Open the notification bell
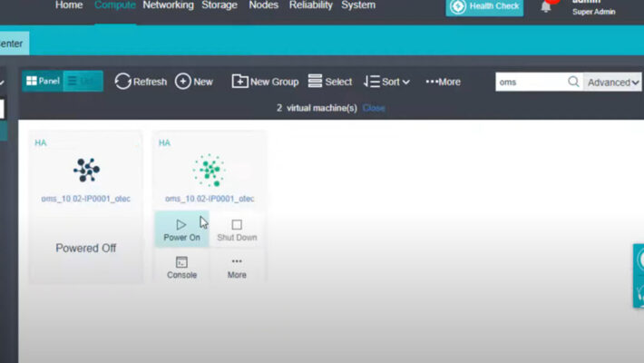The width and height of the screenshot is (644, 363). 545,6
